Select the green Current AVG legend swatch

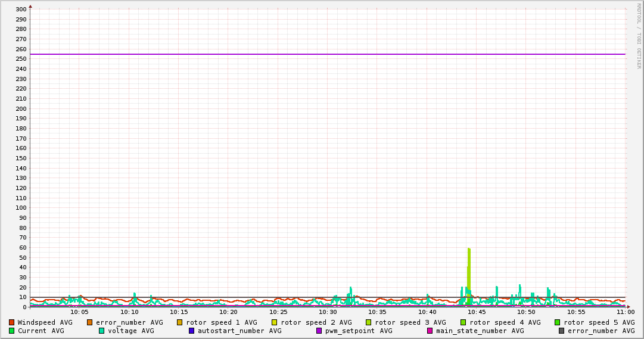coord(11,331)
